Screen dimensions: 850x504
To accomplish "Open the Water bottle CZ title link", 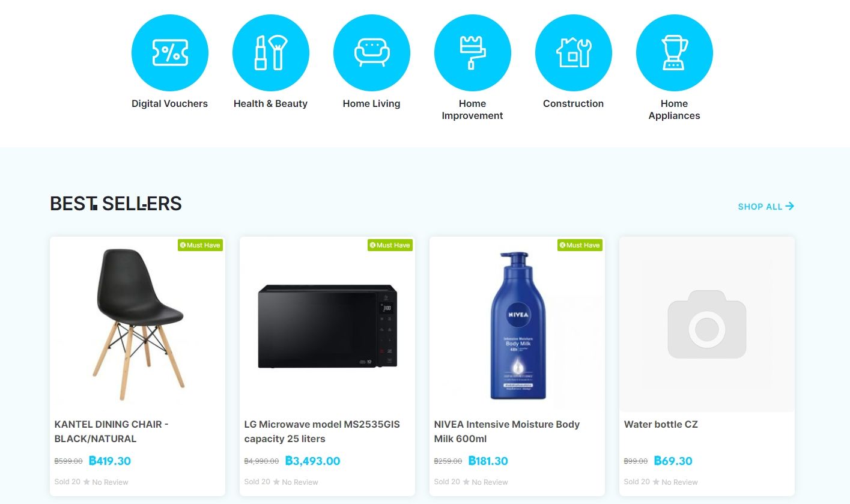I will coord(661,424).
